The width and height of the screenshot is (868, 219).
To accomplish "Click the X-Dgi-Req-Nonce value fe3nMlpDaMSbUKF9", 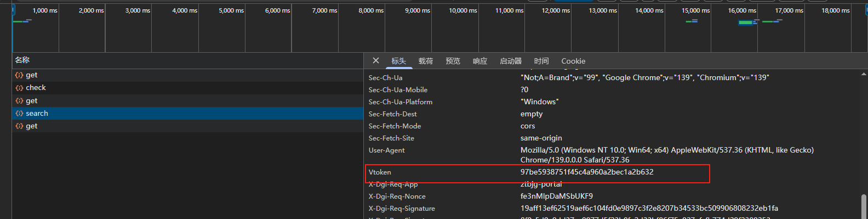I will click(x=557, y=196).
